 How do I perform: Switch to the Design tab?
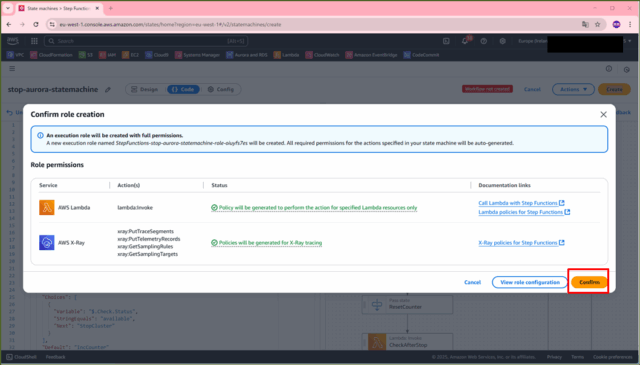(144, 89)
